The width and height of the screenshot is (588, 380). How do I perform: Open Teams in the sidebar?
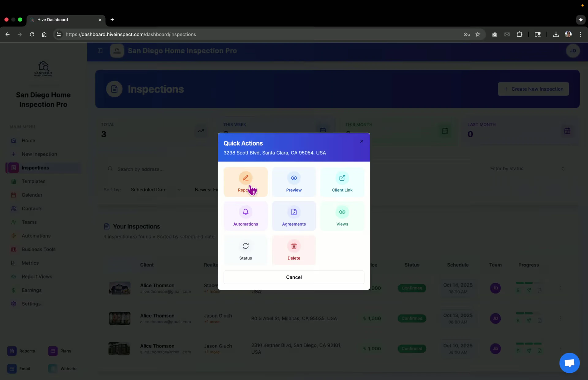43,222
